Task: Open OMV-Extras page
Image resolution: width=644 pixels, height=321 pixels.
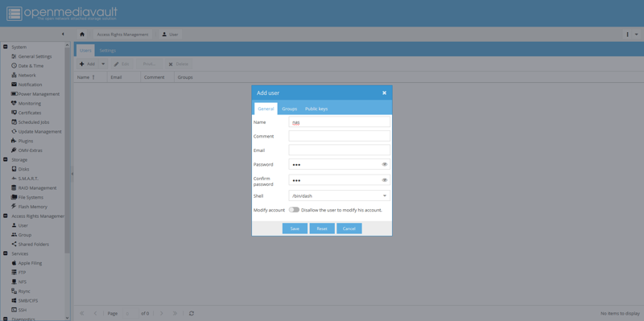Action: click(x=27, y=150)
